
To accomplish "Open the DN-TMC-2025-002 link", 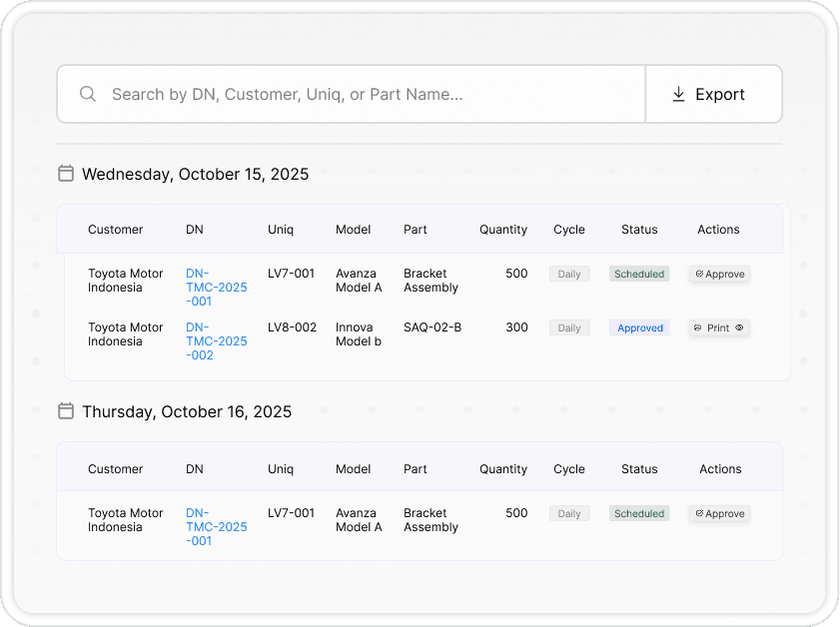I will pyautogui.click(x=217, y=341).
